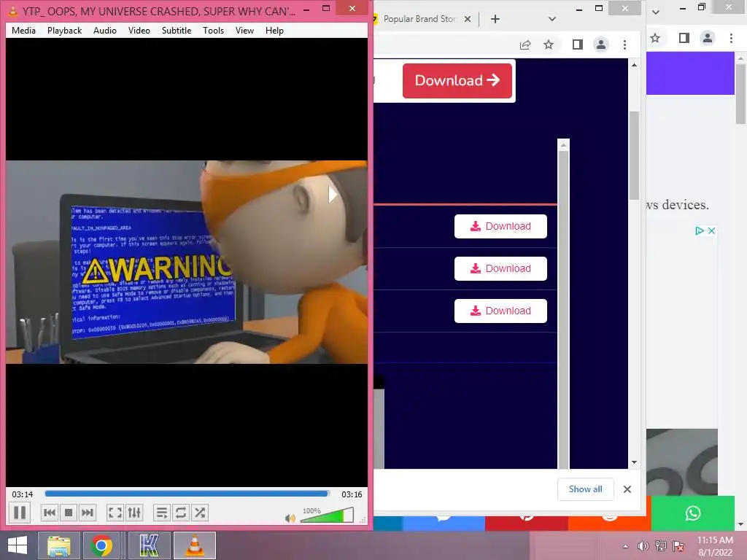Click the third white Download button
This screenshot has height=560, width=747.
[x=500, y=311]
